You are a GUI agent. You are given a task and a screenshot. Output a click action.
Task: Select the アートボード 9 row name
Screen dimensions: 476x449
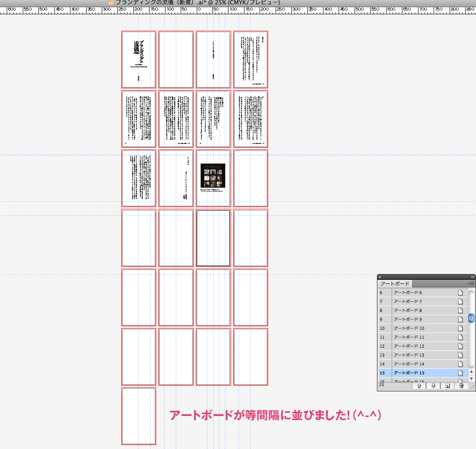408,319
